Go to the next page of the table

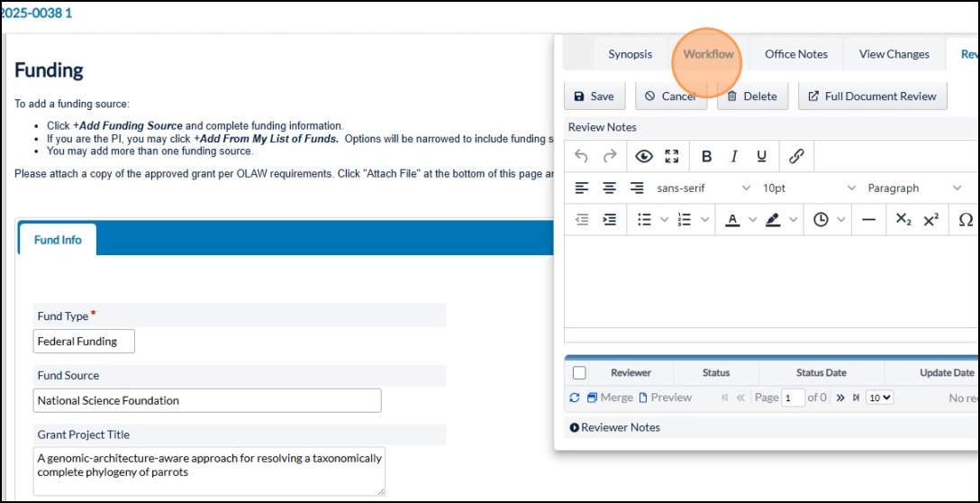pyautogui.click(x=840, y=398)
